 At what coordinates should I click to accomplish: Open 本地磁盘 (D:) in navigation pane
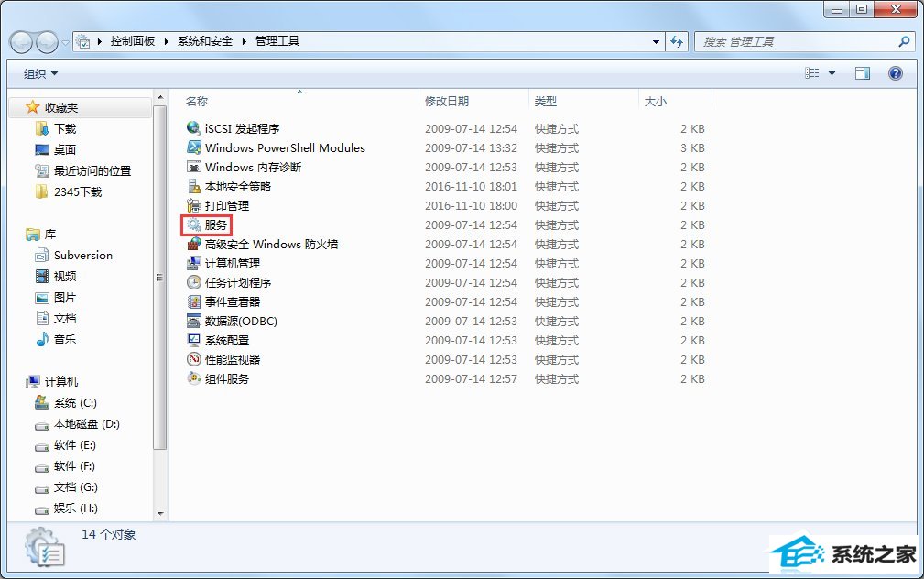coord(86,424)
